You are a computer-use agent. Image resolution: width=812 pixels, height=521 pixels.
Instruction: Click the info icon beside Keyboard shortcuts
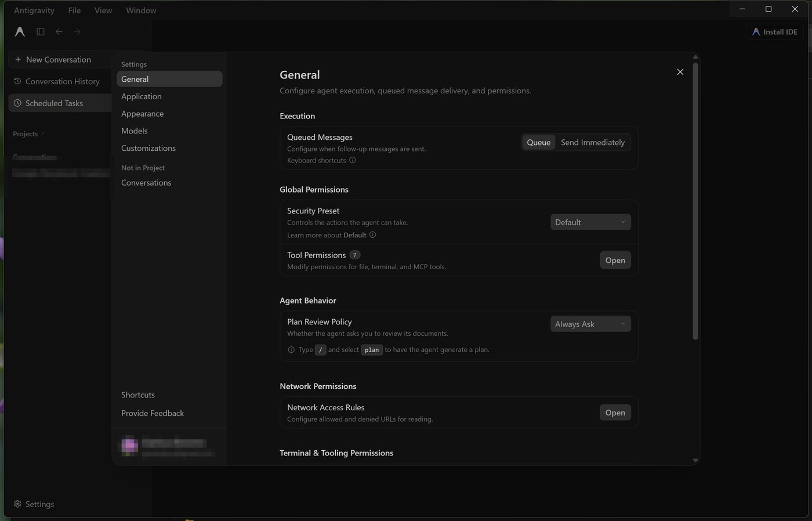click(x=352, y=160)
